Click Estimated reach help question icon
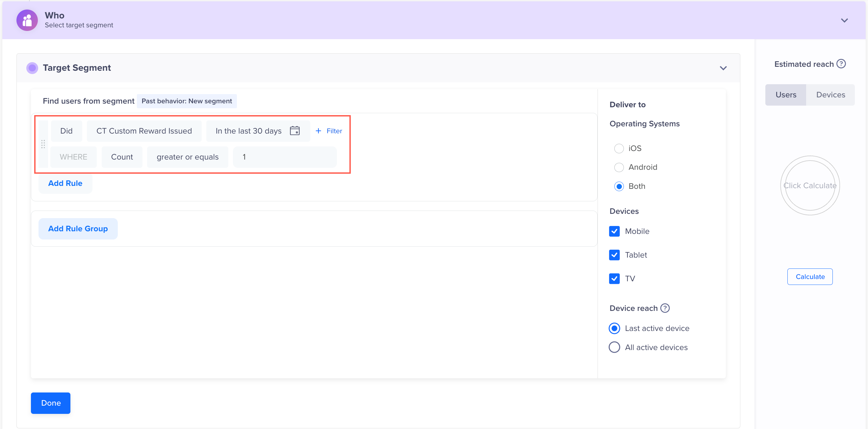The width and height of the screenshot is (868, 429). pos(841,64)
